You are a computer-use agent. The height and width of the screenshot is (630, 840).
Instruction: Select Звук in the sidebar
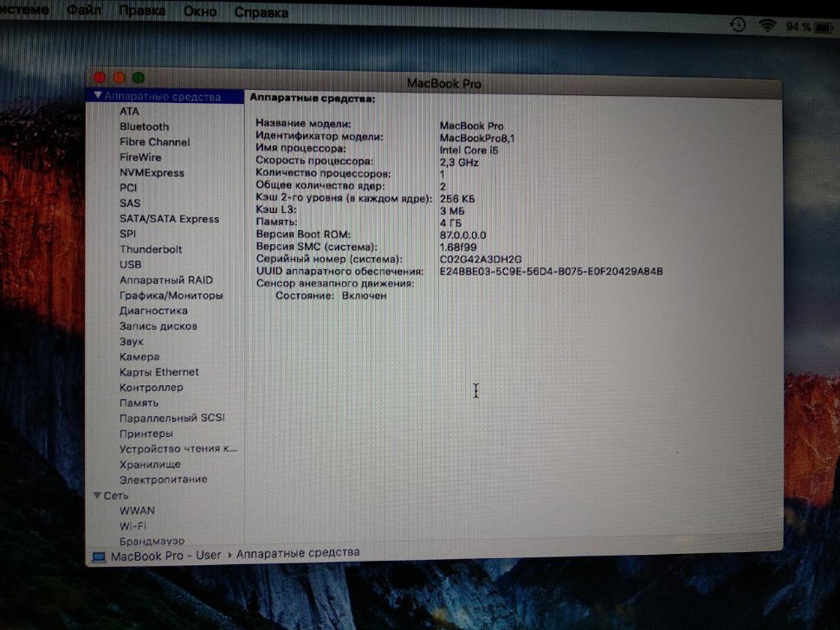132,342
